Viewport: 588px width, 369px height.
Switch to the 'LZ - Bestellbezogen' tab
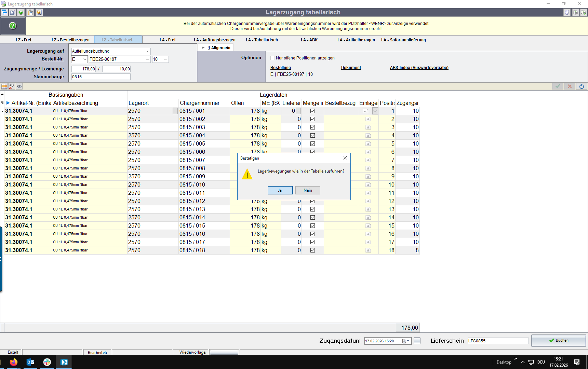click(70, 40)
